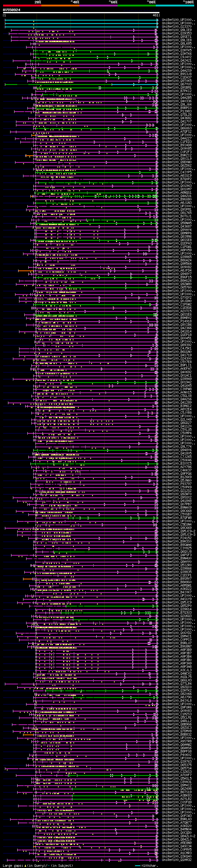Click subject label UniRef100_Q9SBM1
Screen dimensions: 197x868
tap(177, 88)
